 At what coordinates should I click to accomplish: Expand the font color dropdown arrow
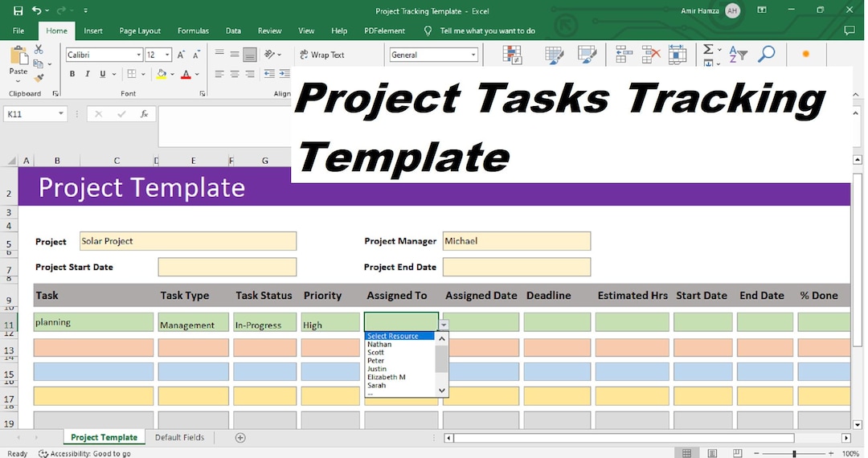[197, 74]
